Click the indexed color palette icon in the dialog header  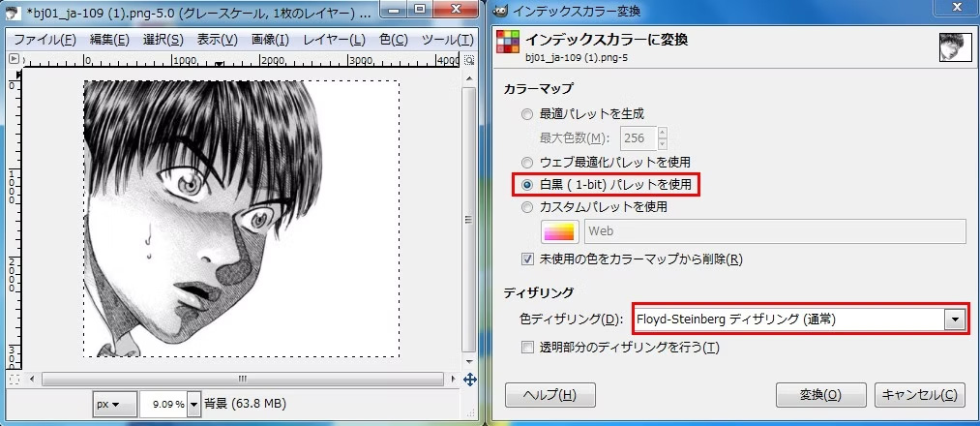click(x=507, y=44)
